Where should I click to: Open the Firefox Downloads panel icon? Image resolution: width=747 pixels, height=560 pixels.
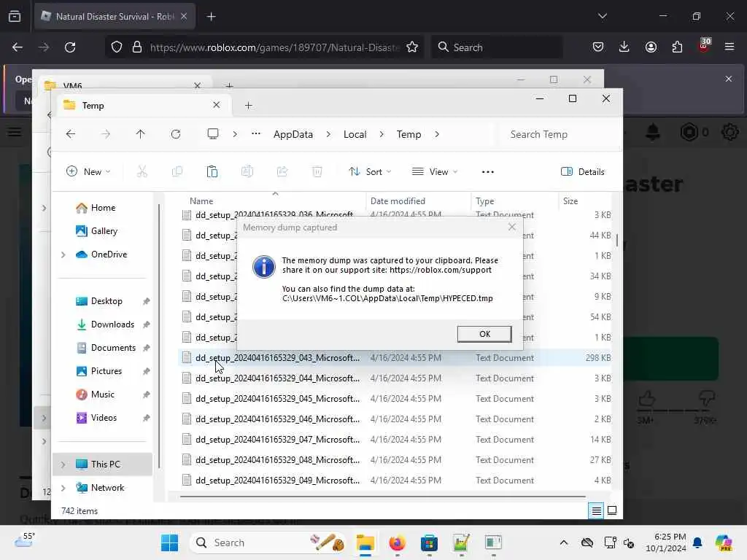[x=624, y=47]
